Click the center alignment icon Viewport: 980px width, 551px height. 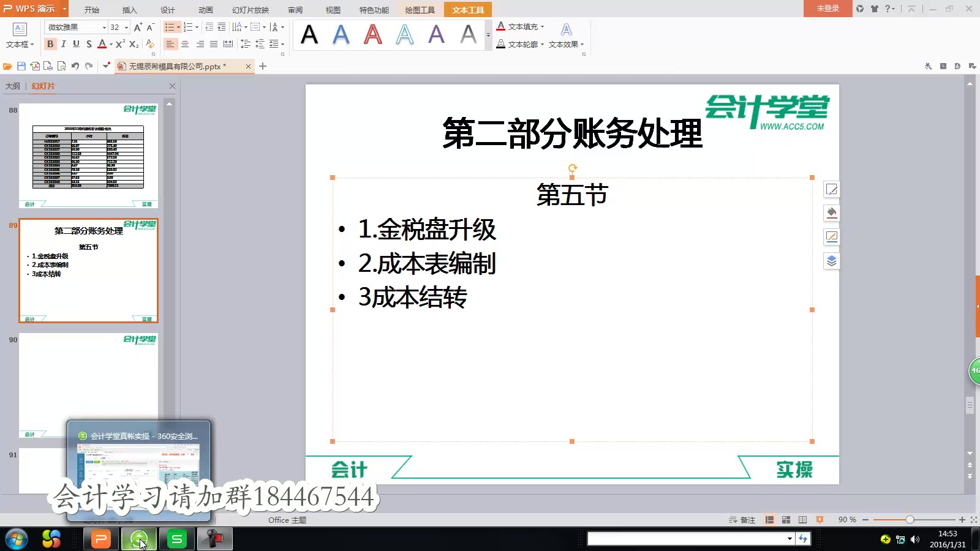(x=185, y=44)
